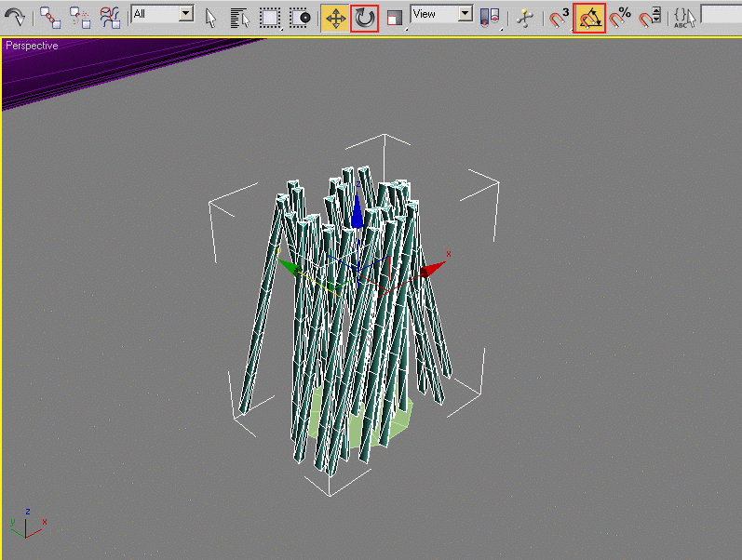Click the Use Pivot Point Center icon

[490, 18]
